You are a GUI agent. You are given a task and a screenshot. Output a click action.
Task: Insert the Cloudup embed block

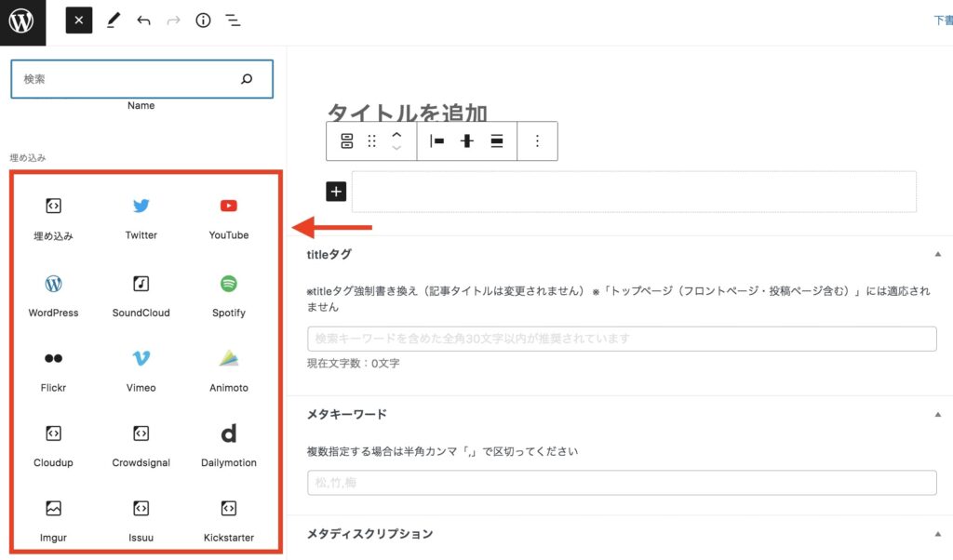click(x=53, y=446)
